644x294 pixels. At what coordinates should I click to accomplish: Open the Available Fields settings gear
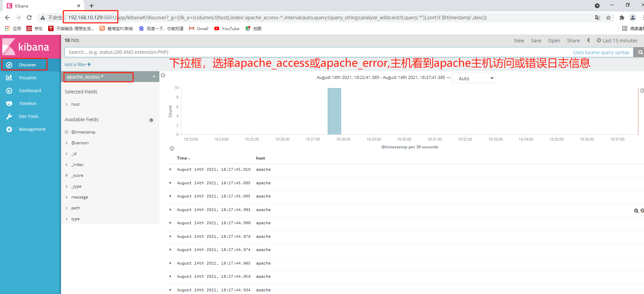pyautogui.click(x=151, y=120)
